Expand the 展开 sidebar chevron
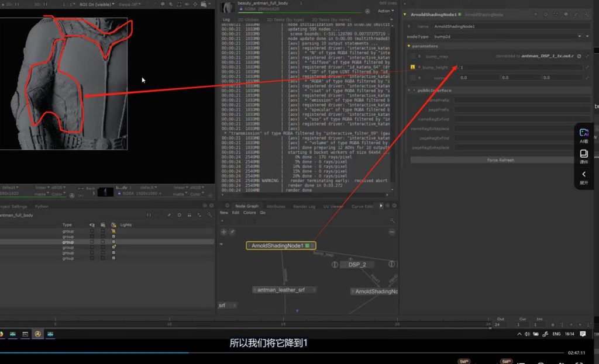The width and height of the screenshot is (599, 364). (584, 176)
